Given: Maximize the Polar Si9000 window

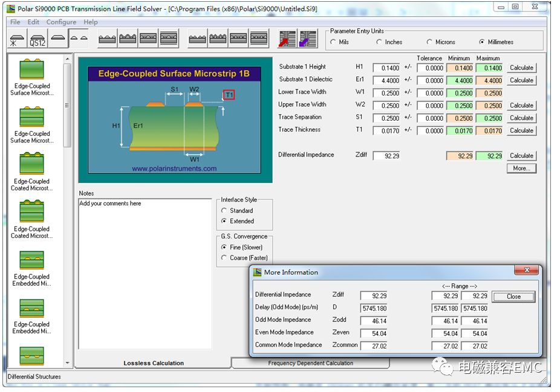Looking at the screenshot, I should 515,7.
